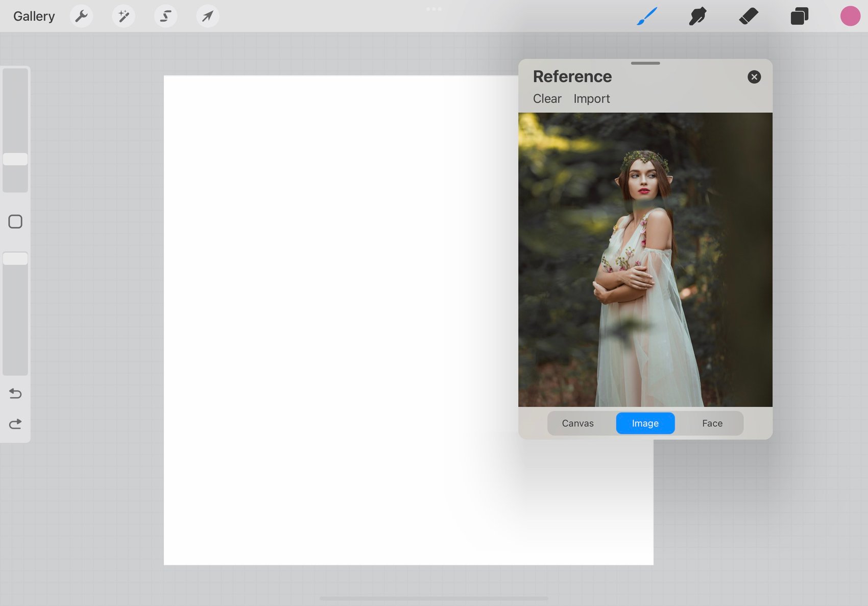Viewport: 868px width, 606px height.
Task: Switch Reference to Canvas mode
Action: coord(577,423)
